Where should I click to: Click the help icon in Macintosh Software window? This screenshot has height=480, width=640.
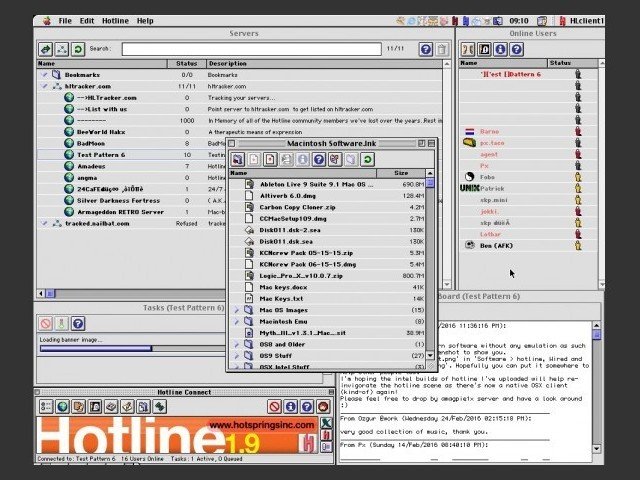coord(319,159)
